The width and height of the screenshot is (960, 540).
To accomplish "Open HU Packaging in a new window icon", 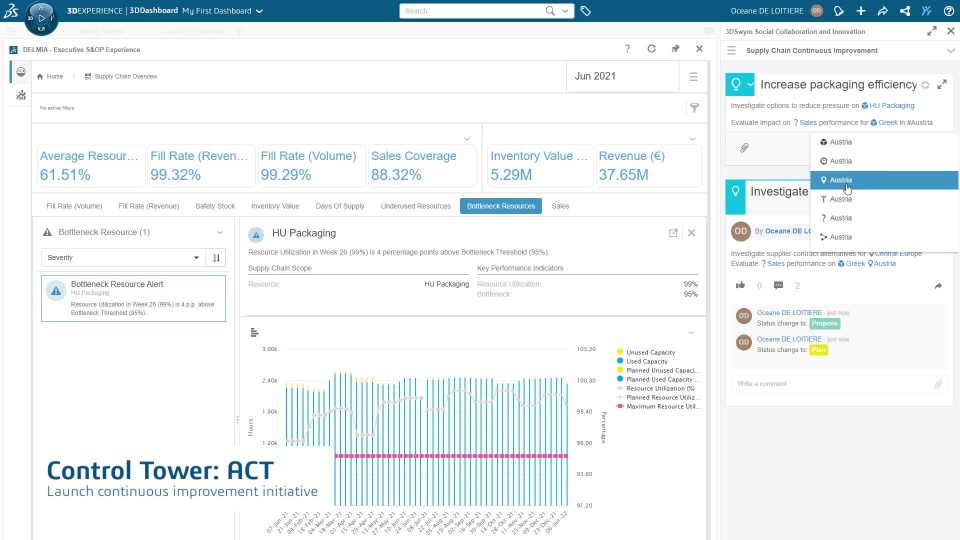I will tap(673, 233).
